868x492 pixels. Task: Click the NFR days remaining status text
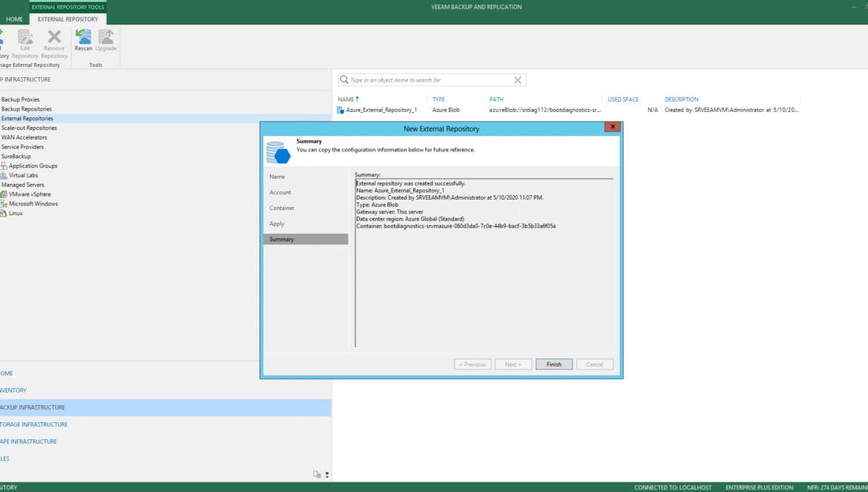point(838,488)
